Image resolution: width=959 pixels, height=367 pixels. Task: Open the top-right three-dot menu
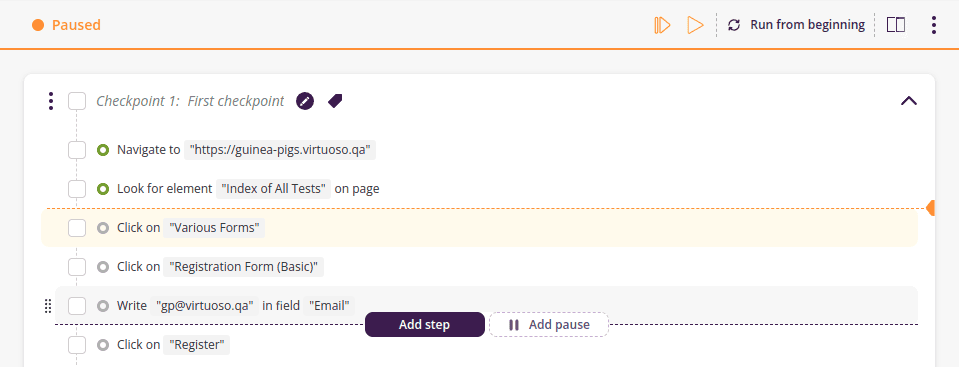pos(933,25)
